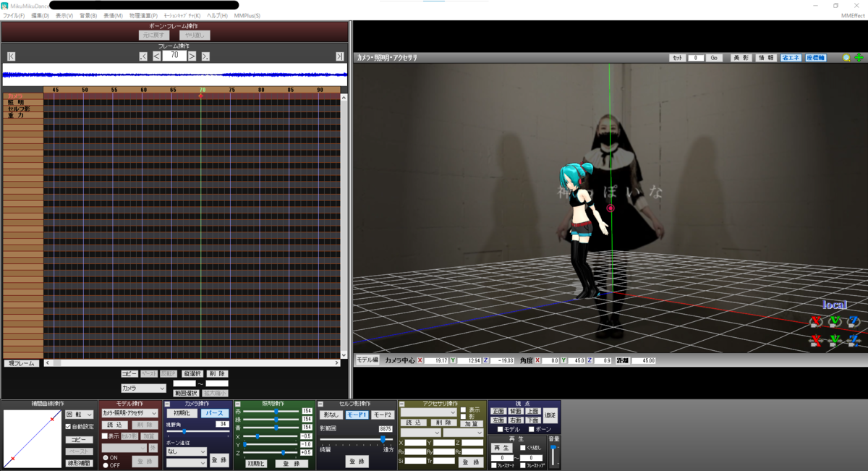The image size is (868, 471).
Task: Collapse the セルフ影操作 panel with minus icon
Action: pyautogui.click(x=320, y=404)
